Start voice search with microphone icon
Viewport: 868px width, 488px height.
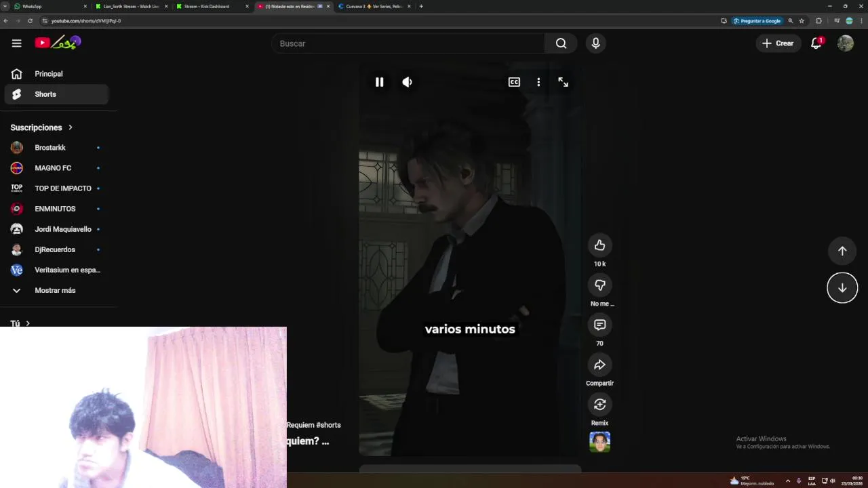pyautogui.click(x=595, y=43)
